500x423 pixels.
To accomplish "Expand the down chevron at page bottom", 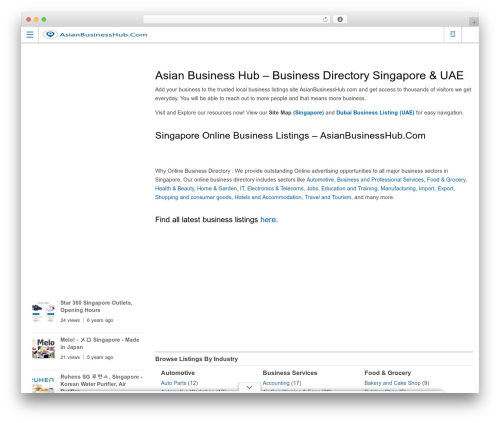I will pos(249,387).
